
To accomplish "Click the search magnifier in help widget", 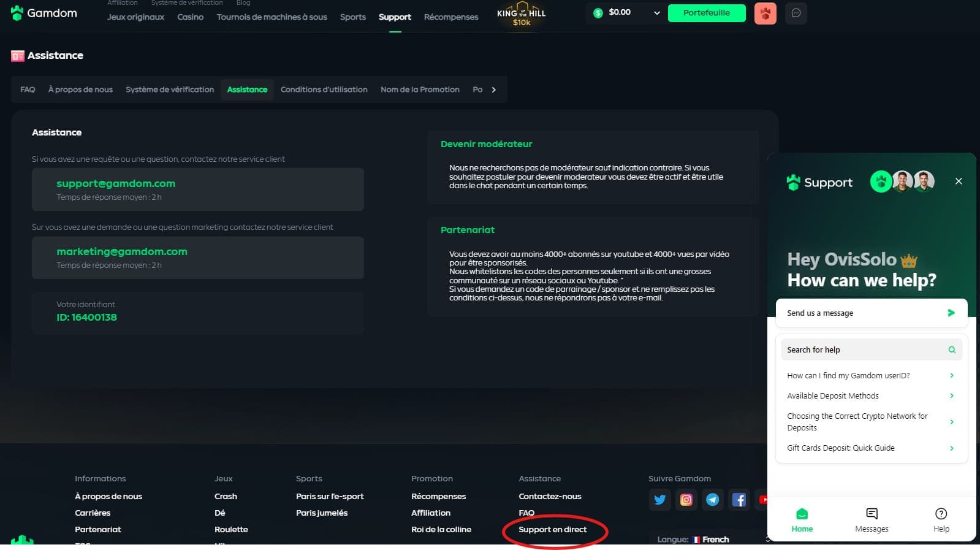I will (x=952, y=349).
